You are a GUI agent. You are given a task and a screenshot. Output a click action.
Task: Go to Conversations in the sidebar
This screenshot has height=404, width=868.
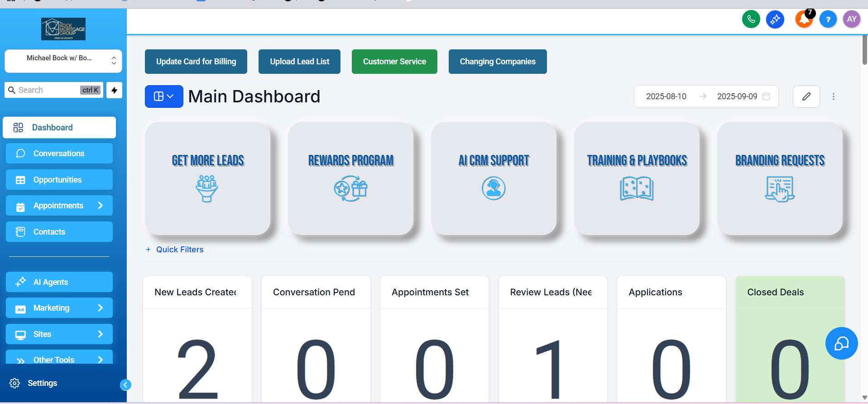[x=59, y=154]
